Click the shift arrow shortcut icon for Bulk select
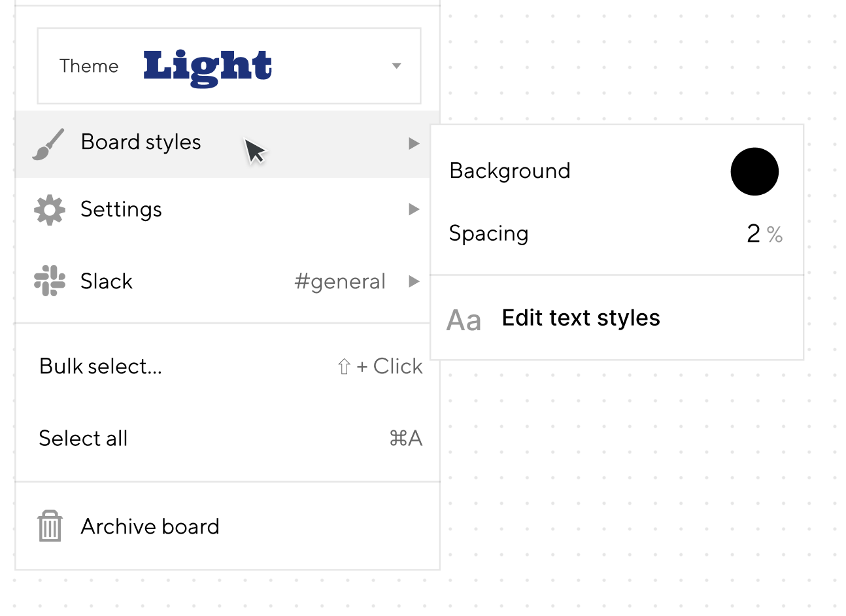The image size is (846, 616). click(x=344, y=367)
